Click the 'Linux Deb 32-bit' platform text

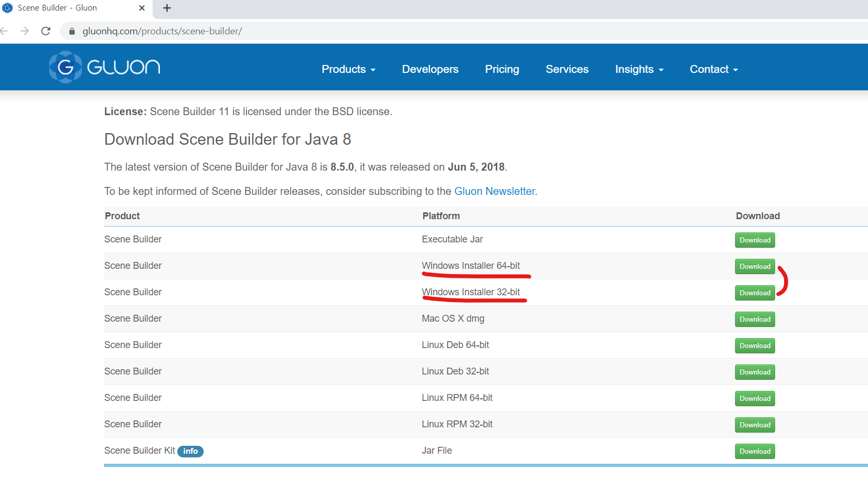coord(455,371)
